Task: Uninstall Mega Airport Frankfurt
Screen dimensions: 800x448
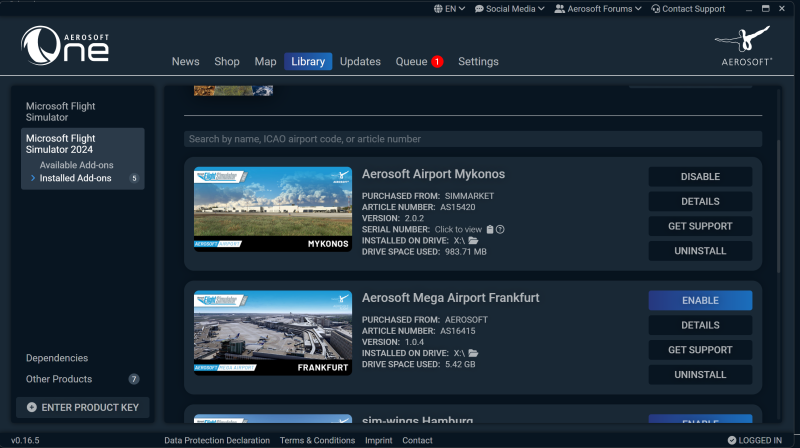Action: tap(700, 375)
